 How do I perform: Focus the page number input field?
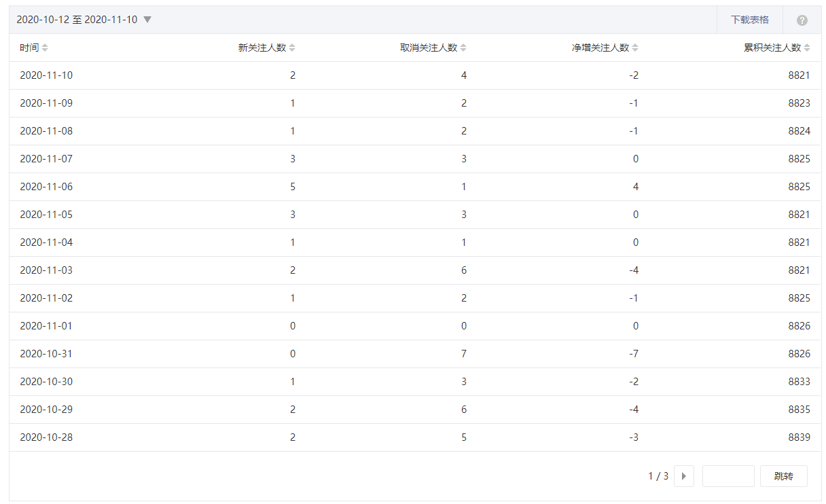[x=728, y=476]
